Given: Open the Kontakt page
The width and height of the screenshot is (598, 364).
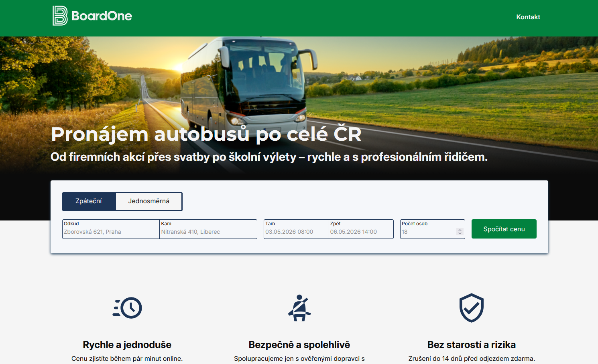Looking at the screenshot, I should (x=528, y=17).
